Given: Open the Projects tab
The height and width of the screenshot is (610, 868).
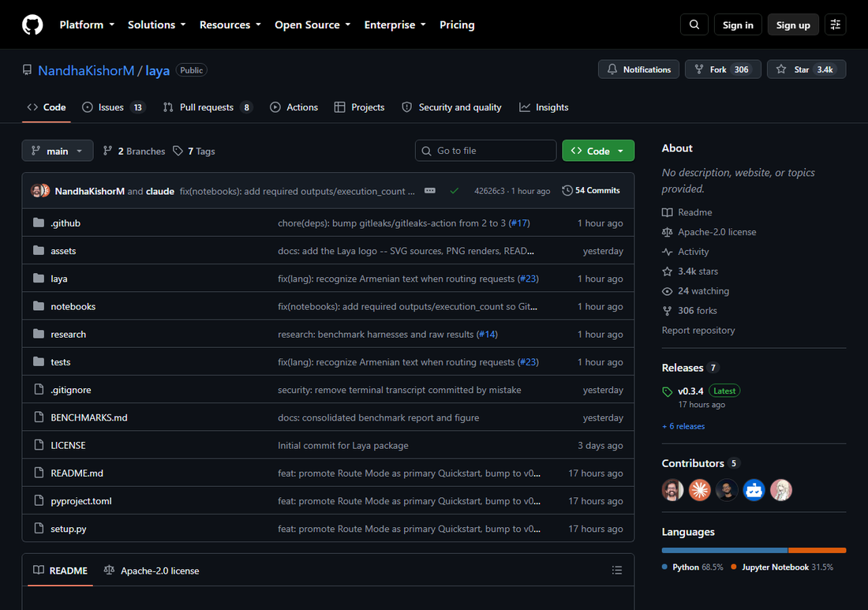Looking at the screenshot, I should tap(359, 107).
